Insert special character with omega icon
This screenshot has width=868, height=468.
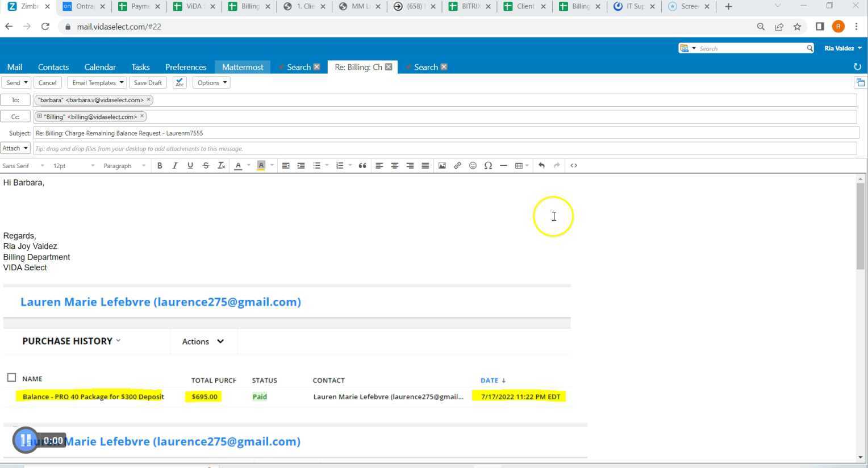488,166
